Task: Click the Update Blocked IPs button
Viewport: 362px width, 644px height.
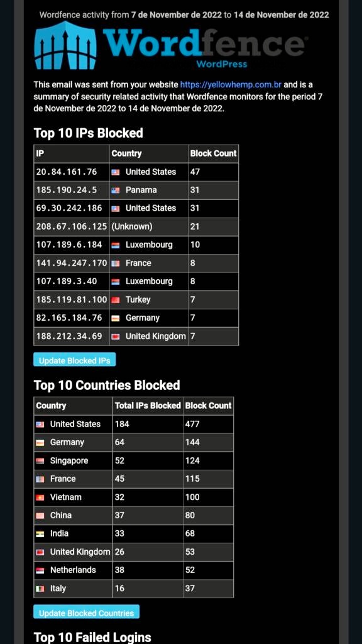Action: [x=75, y=360]
